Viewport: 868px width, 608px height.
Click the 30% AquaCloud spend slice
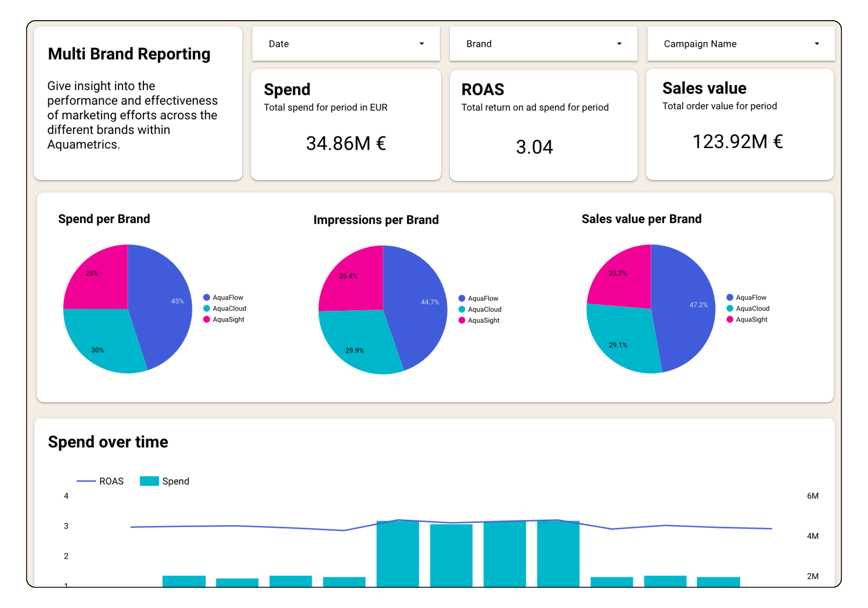click(103, 344)
